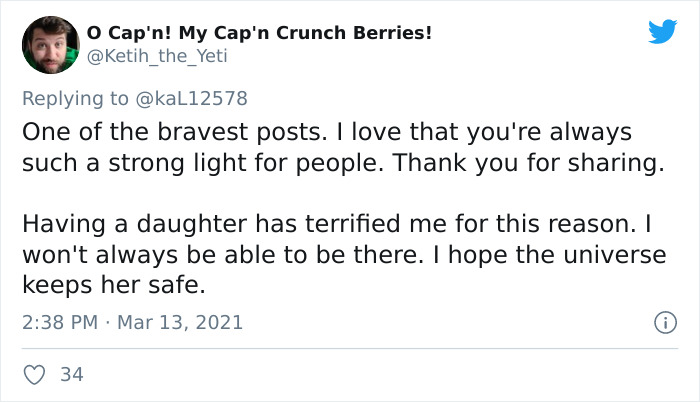Click the like count 34

point(72,375)
